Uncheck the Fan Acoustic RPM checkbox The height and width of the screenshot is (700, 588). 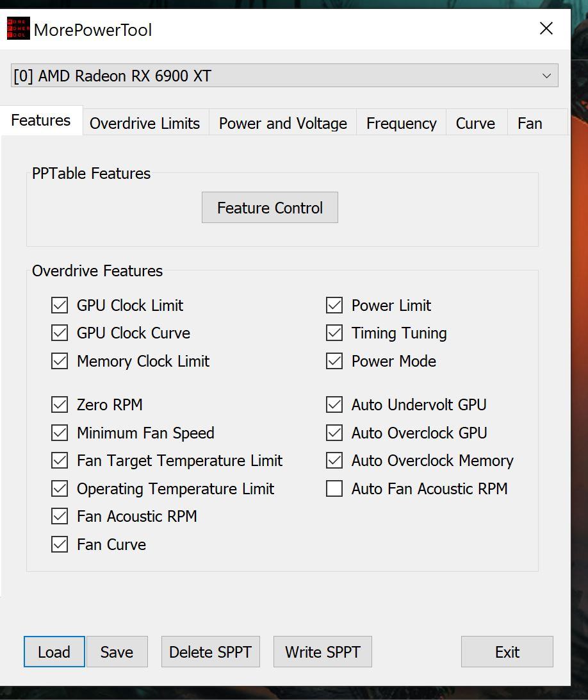click(x=60, y=517)
